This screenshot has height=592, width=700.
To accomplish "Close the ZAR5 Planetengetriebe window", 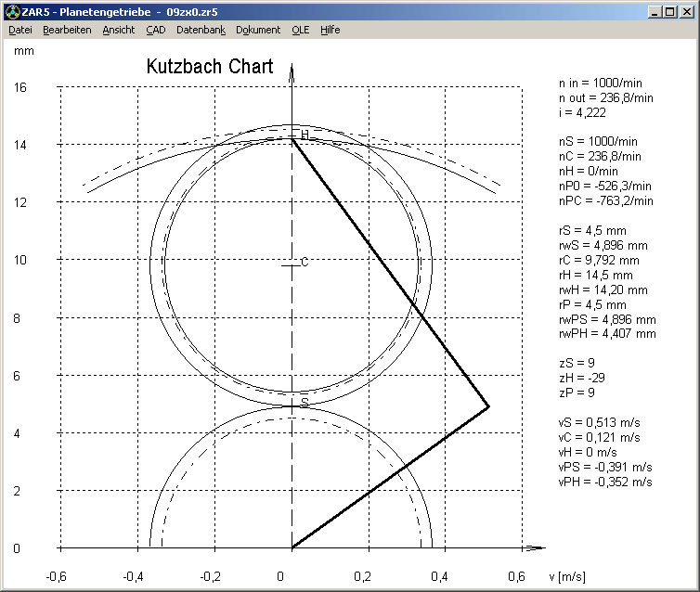I will tap(687, 11).
